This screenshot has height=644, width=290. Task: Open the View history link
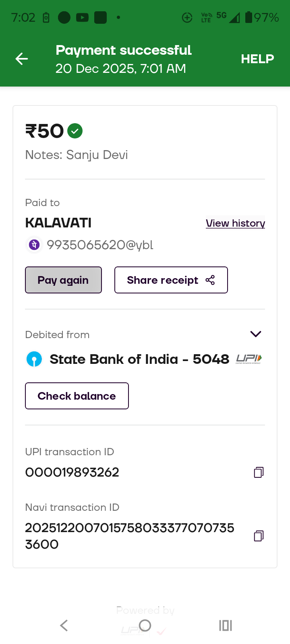(235, 223)
